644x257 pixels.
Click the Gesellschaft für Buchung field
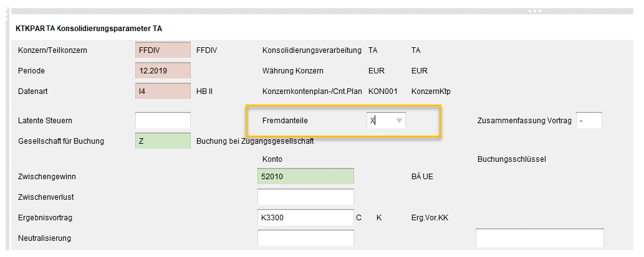[x=163, y=141]
